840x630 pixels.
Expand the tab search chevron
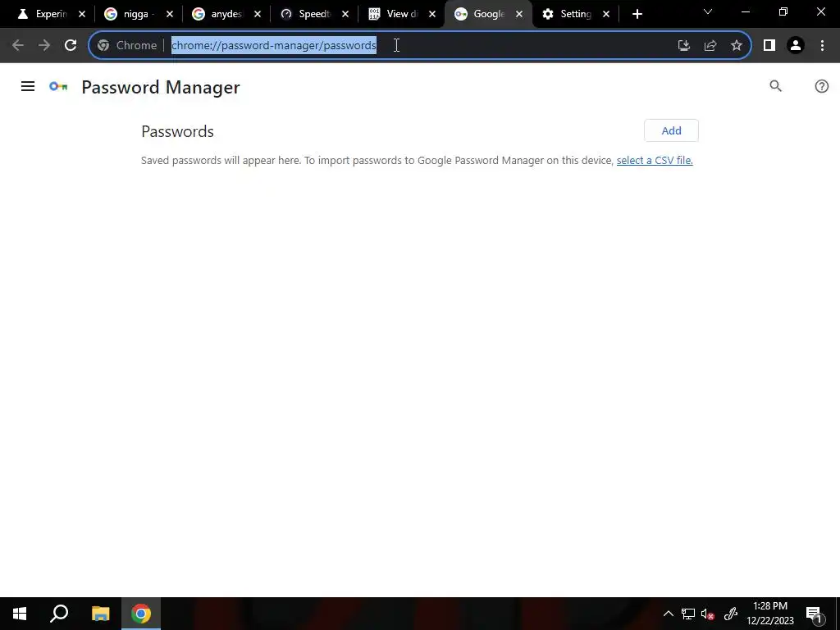coord(708,11)
